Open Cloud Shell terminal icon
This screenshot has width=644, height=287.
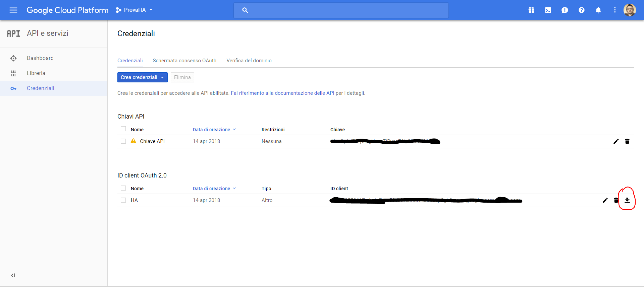tap(548, 10)
